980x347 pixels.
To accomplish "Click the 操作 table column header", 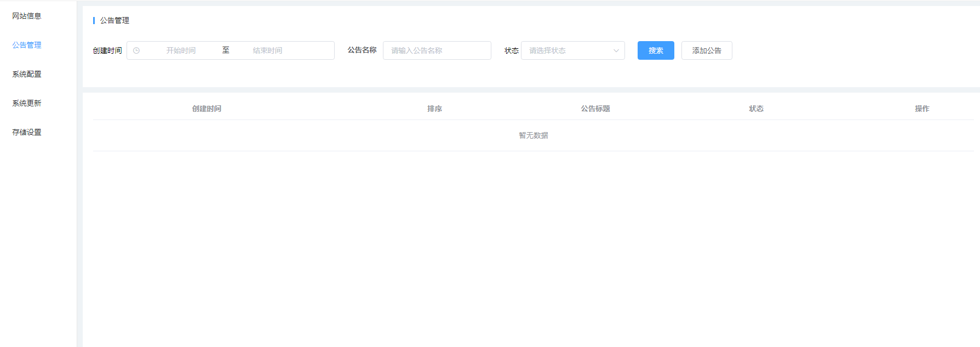I will point(922,109).
